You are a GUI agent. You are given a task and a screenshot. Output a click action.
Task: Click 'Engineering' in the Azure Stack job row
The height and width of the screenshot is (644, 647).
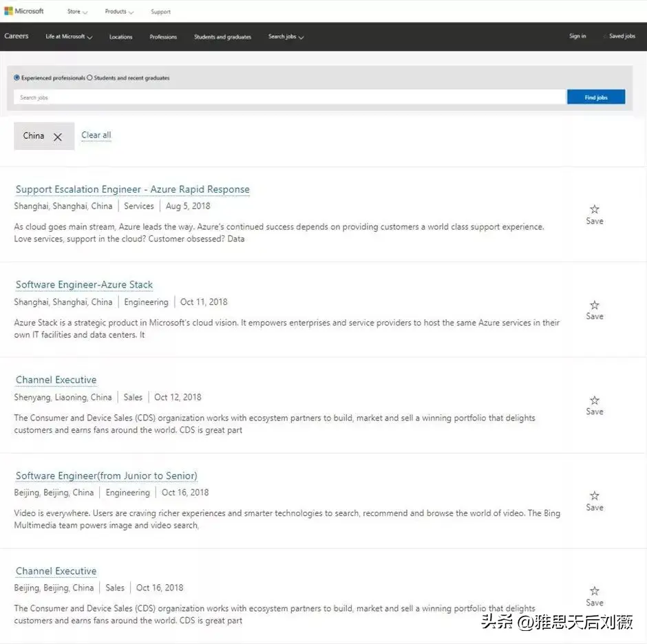(x=146, y=303)
